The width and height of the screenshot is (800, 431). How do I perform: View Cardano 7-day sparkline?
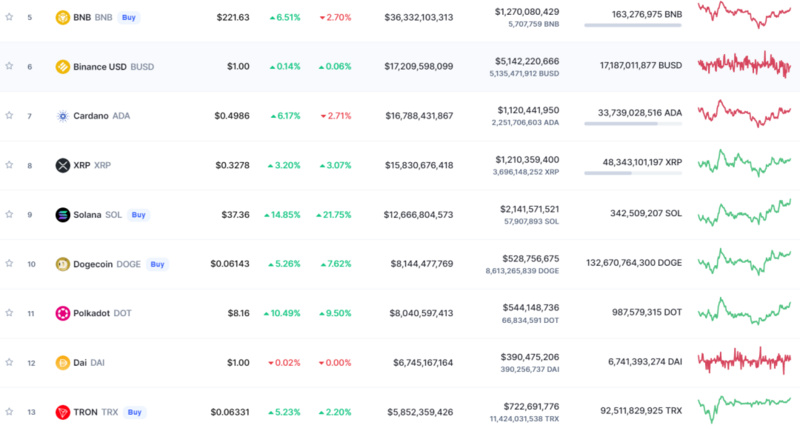(744, 113)
